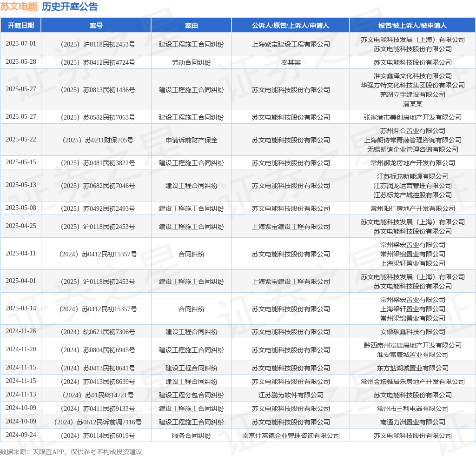The height and width of the screenshot is (456, 476).
Task: Click case number (2024)苏0612民诉前调7116号
Action: tap(98, 422)
